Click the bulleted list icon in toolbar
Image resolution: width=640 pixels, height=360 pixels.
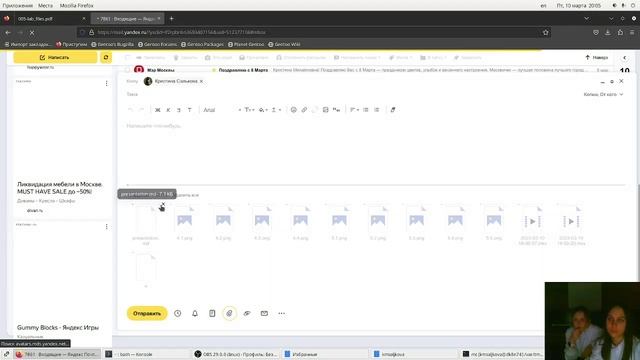coord(366,110)
